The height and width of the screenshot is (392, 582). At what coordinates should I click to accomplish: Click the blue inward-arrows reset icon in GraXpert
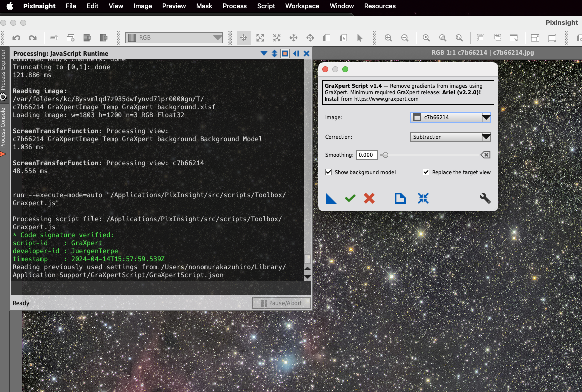[x=423, y=198]
